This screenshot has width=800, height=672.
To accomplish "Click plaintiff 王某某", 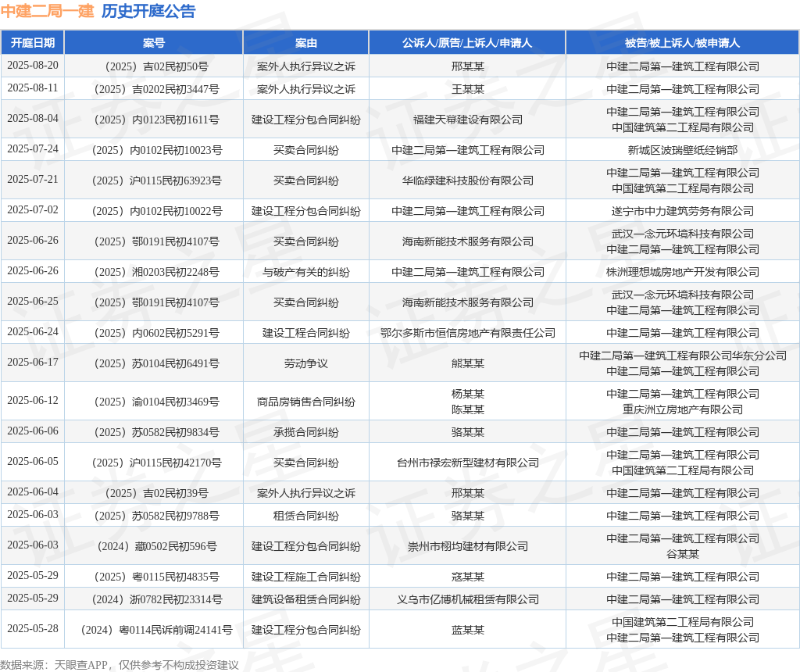I will click(x=467, y=89).
